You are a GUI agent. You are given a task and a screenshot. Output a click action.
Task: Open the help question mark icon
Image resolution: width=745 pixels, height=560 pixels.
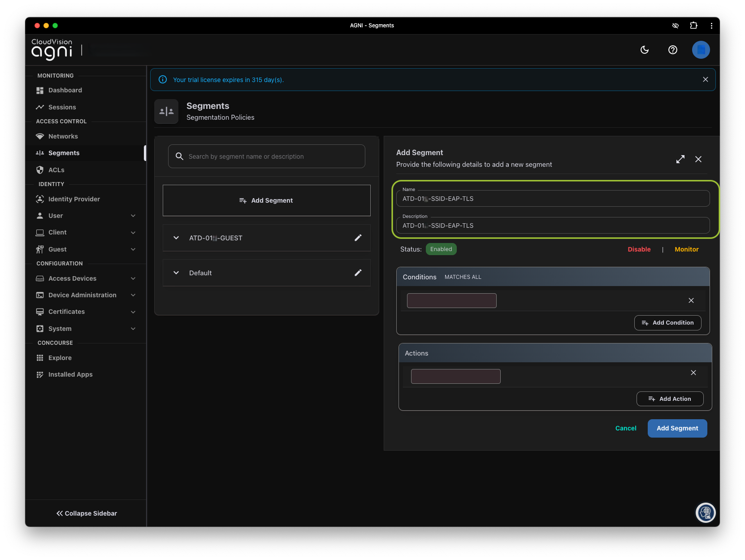click(x=672, y=50)
